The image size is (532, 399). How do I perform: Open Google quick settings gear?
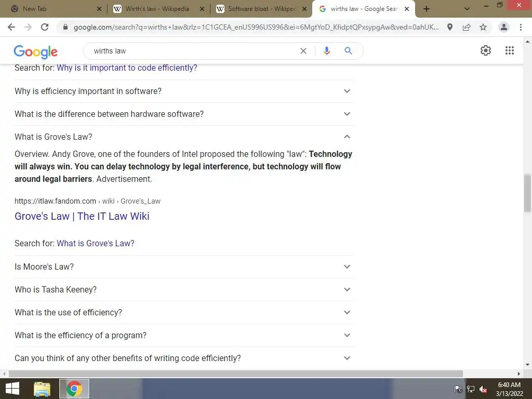point(486,50)
